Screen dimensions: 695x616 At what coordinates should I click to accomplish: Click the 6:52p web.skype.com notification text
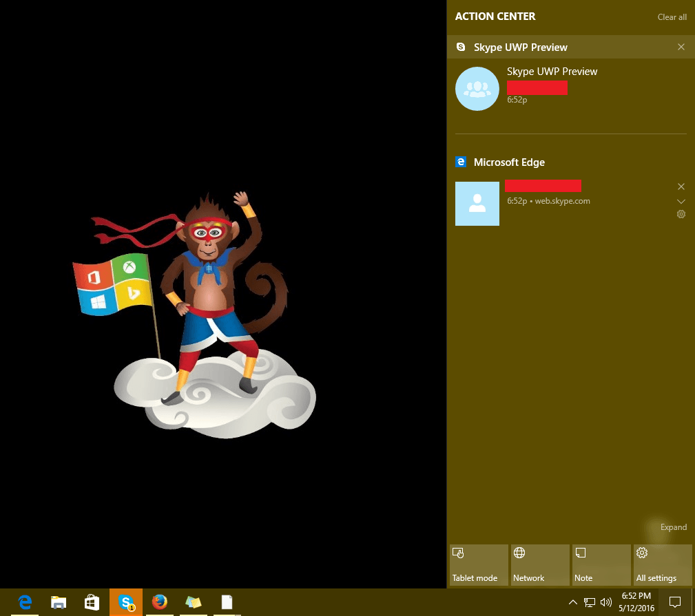point(548,201)
